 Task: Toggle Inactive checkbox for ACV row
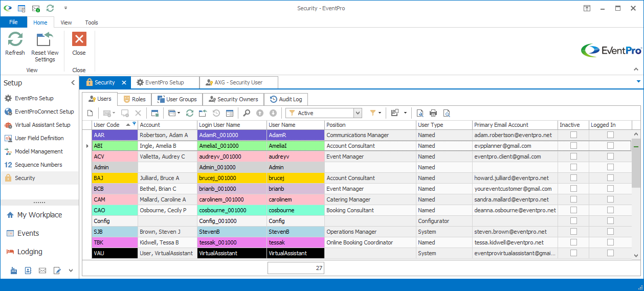[573, 156]
